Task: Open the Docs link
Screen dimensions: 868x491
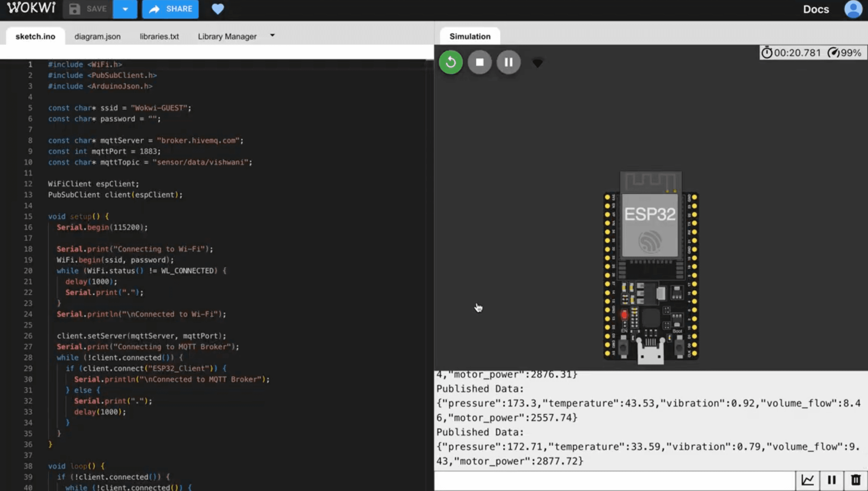Action: pos(816,9)
